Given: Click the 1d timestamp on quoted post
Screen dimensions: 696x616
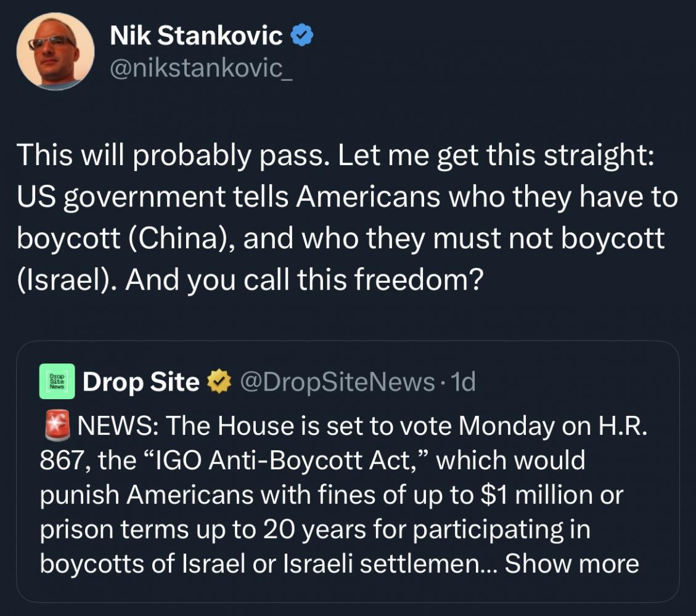Looking at the screenshot, I should [x=464, y=383].
